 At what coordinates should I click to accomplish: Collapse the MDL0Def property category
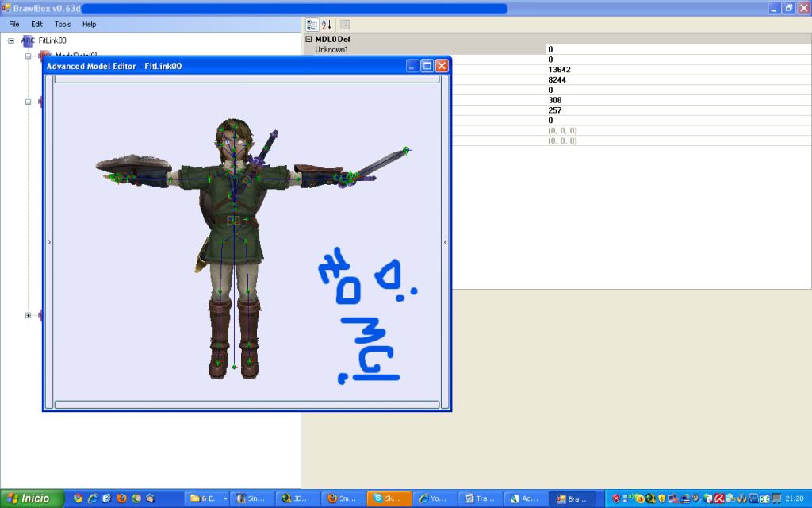(308, 39)
